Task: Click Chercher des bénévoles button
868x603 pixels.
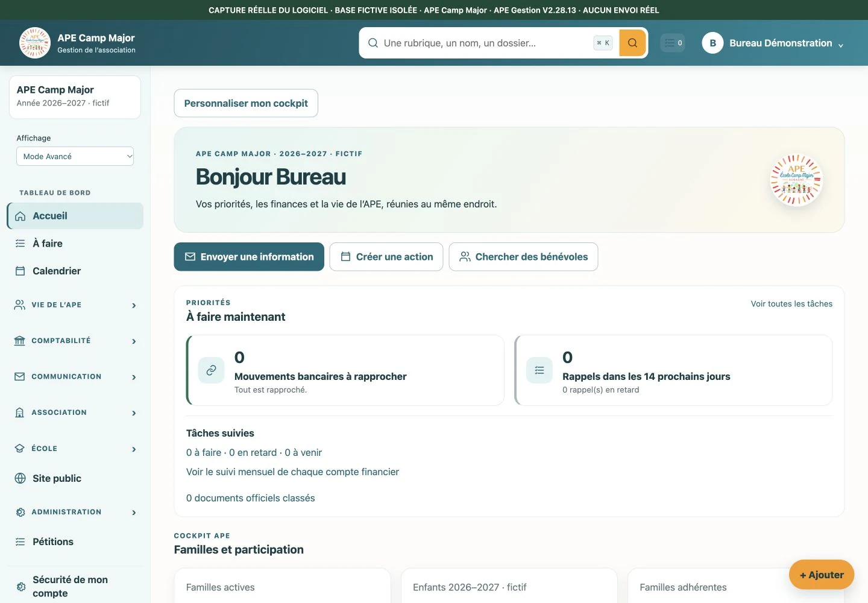Action: click(x=523, y=257)
